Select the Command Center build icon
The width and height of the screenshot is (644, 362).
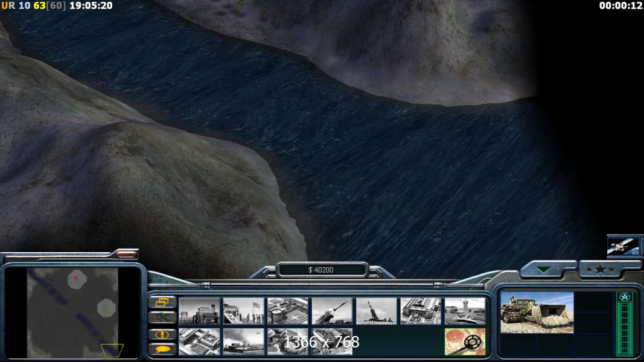pos(333,341)
